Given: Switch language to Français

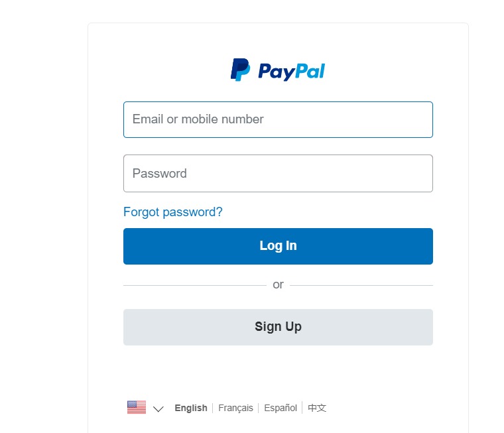Looking at the screenshot, I should click(235, 408).
